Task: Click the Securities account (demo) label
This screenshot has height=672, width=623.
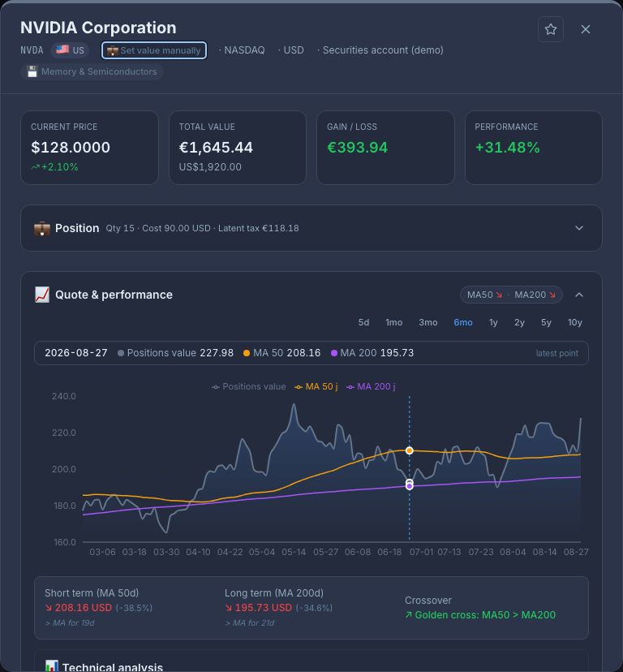Action: [x=383, y=50]
